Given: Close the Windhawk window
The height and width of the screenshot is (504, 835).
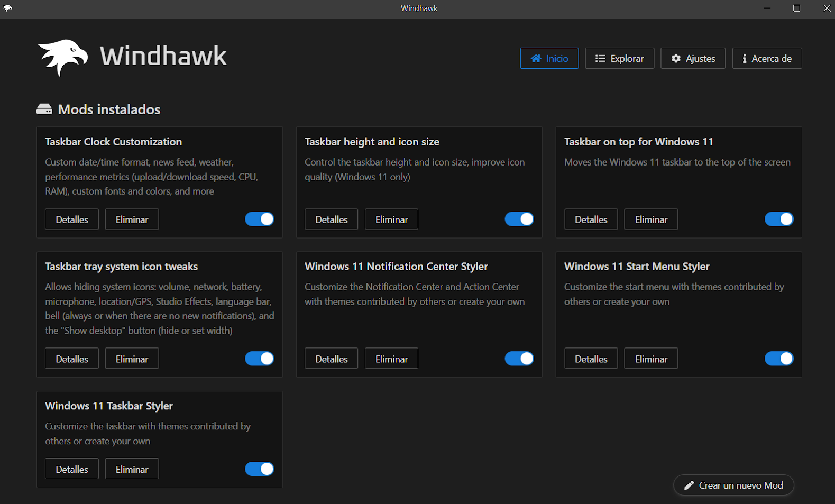Looking at the screenshot, I should click(827, 8).
